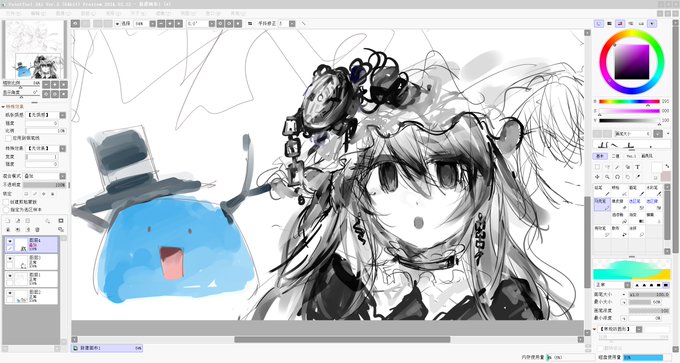Open the 编辑 menu
The width and height of the screenshot is (680, 363).
(38, 13)
